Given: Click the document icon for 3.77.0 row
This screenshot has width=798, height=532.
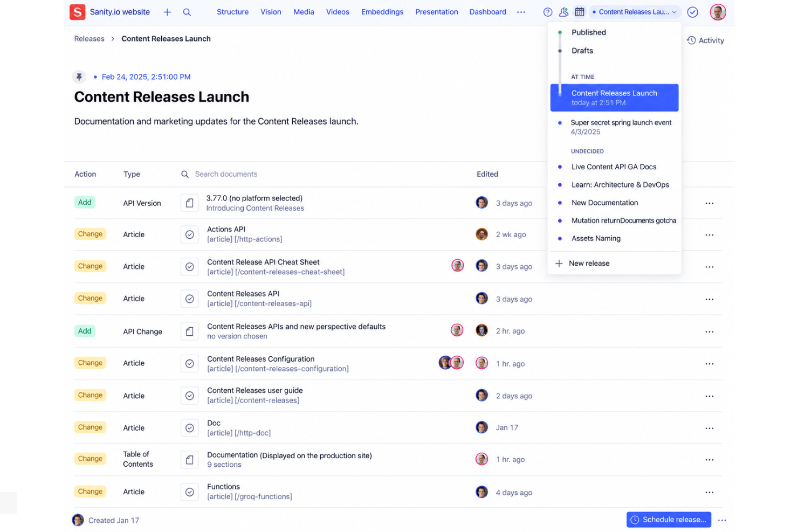Looking at the screenshot, I should [x=190, y=203].
